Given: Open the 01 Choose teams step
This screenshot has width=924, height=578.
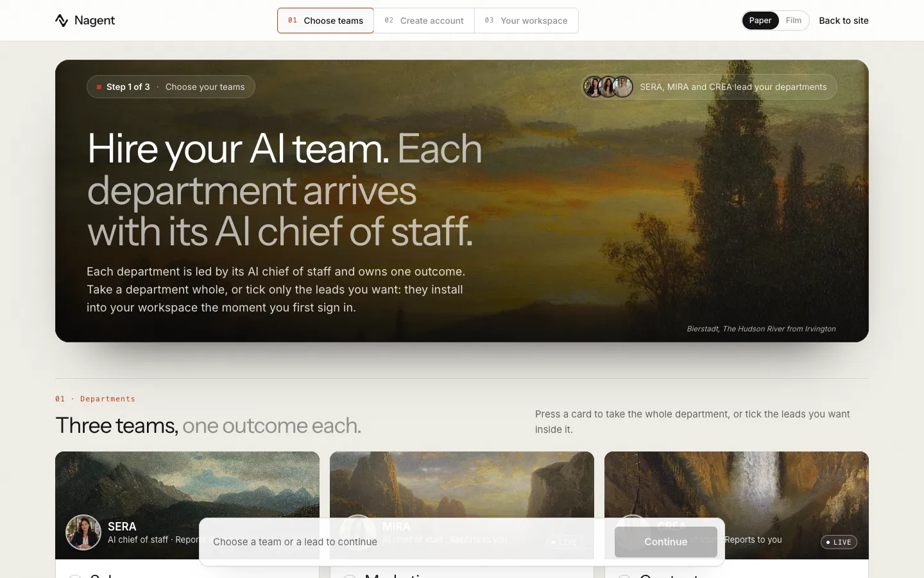Looking at the screenshot, I should click(x=325, y=21).
